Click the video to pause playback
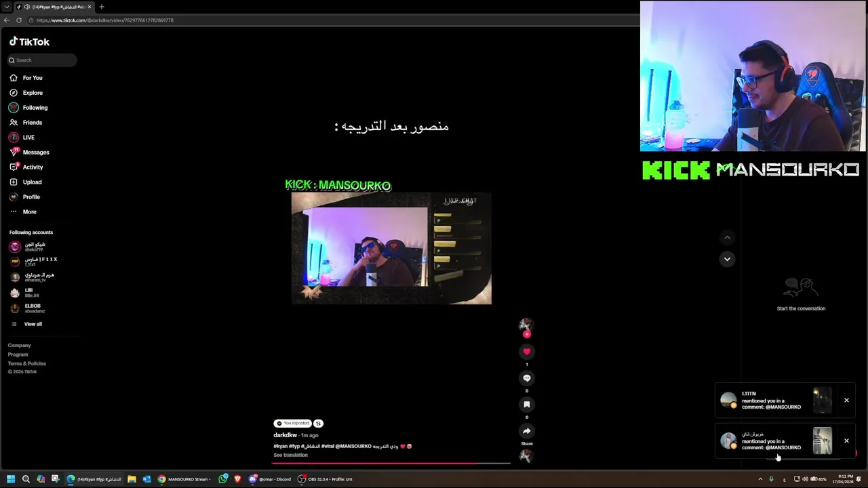 [391, 248]
